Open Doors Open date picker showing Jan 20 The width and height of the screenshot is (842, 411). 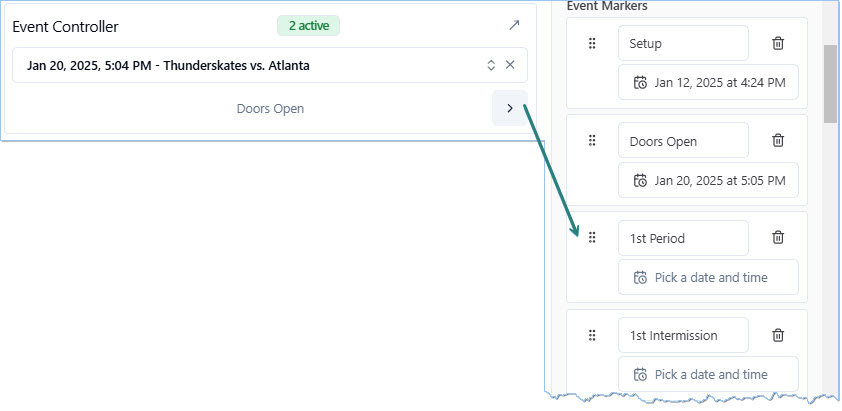point(708,181)
